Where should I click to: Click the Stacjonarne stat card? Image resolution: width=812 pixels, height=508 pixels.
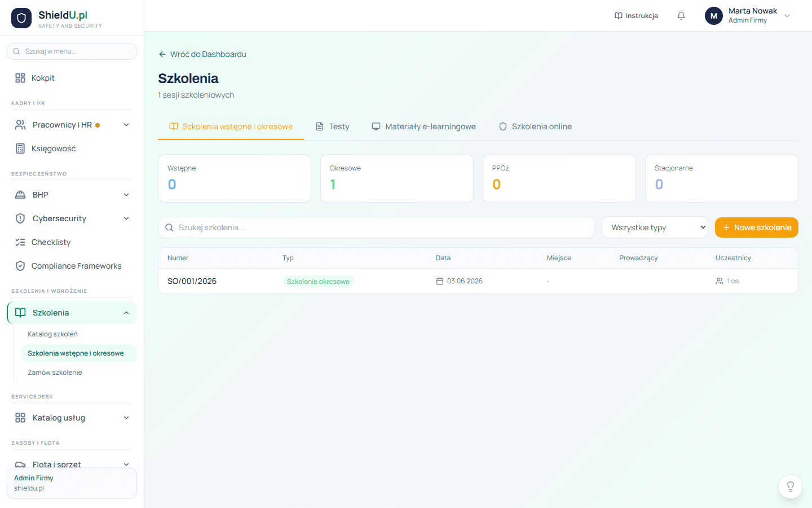pyautogui.click(x=722, y=178)
